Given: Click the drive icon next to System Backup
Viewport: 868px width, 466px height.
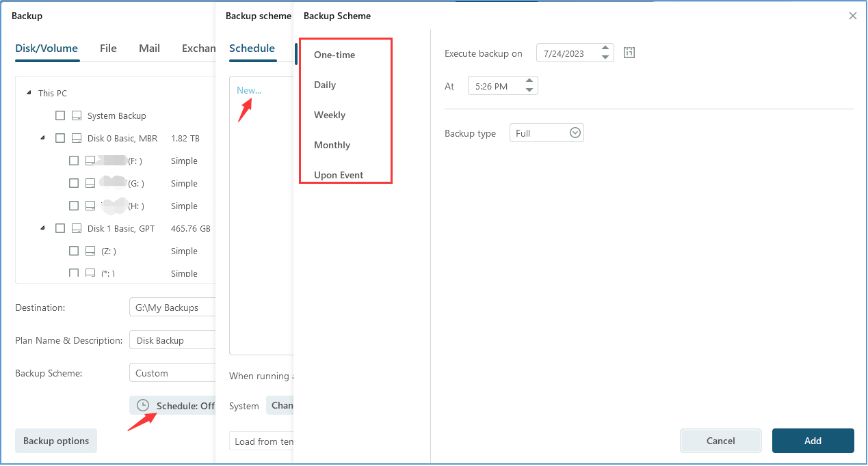Looking at the screenshot, I should (76, 115).
